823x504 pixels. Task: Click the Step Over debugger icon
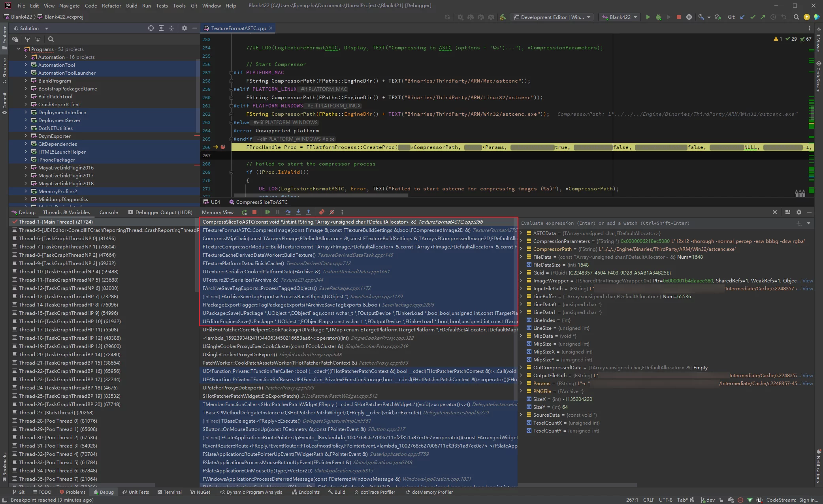(x=288, y=212)
